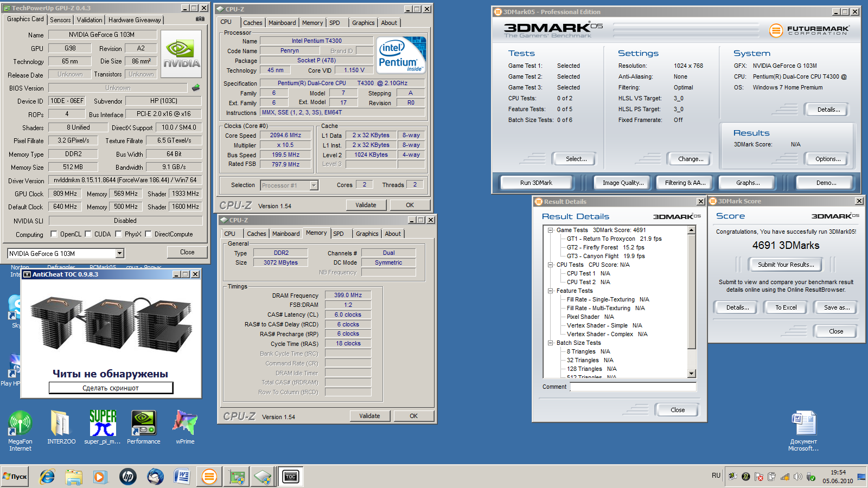Open MegaFon Internet desktop shortcut
This screenshot has width=868, height=488.
pyautogui.click(x=20, y=431)
